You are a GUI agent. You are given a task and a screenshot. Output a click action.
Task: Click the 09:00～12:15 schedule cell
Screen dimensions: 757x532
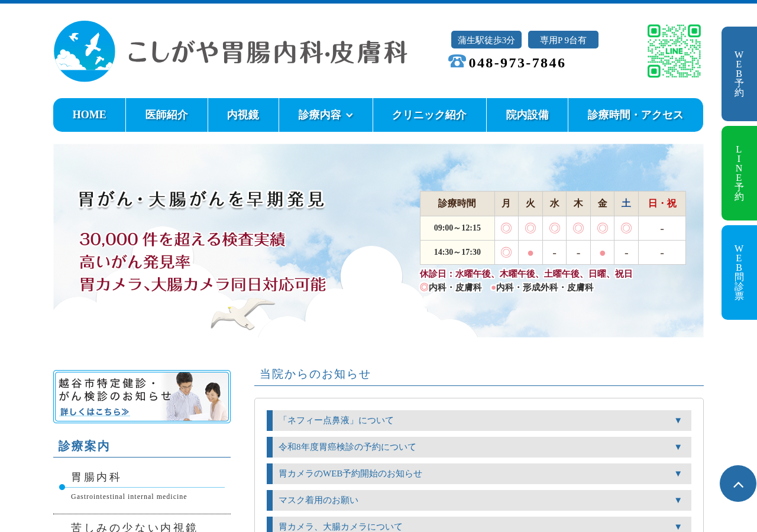coord(457,228)
